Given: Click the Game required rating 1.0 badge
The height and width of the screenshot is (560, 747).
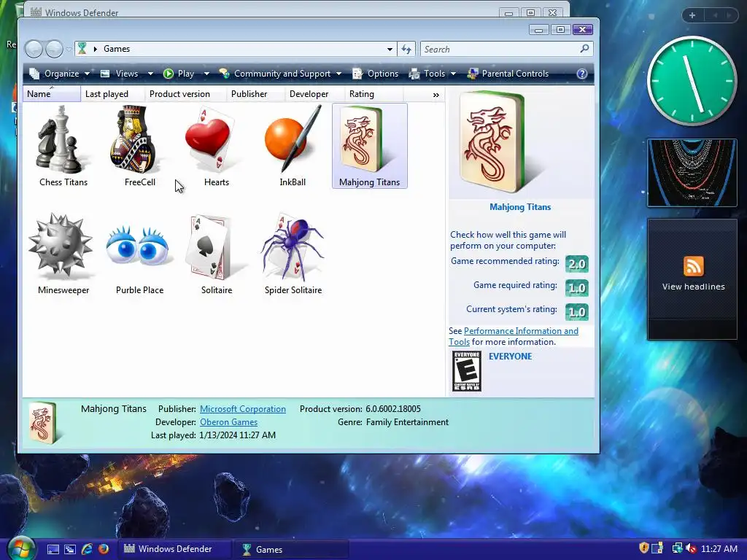Looking at the screenshot, I should [577, 287].
